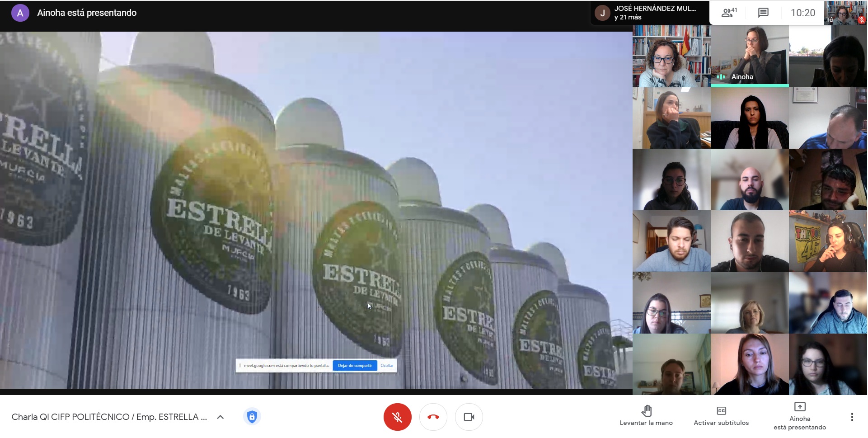Click the Ainoha está presentando header text
Viewport: 868px width, 438px height.
87,13
